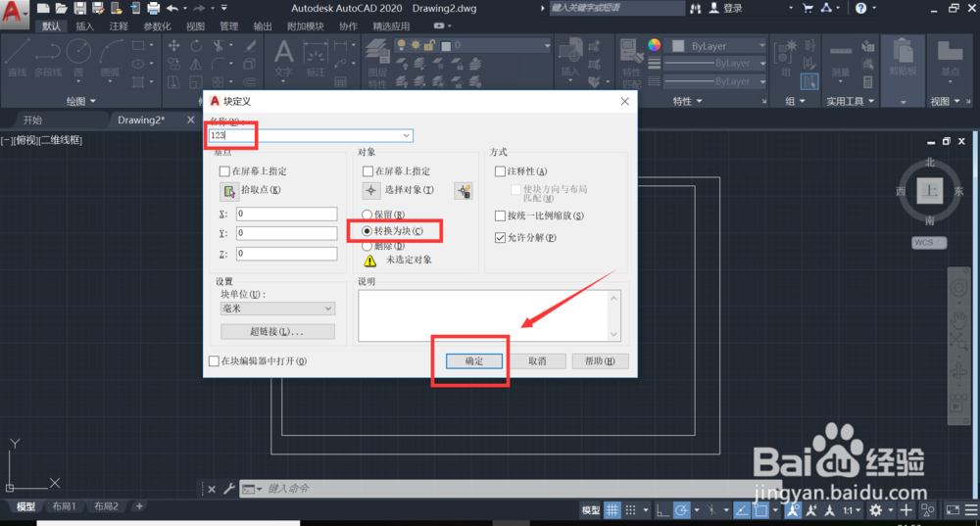Screen dimensions: 980x526
Task: Click the Open folder icon in title bar
Action: click(61, 8)
